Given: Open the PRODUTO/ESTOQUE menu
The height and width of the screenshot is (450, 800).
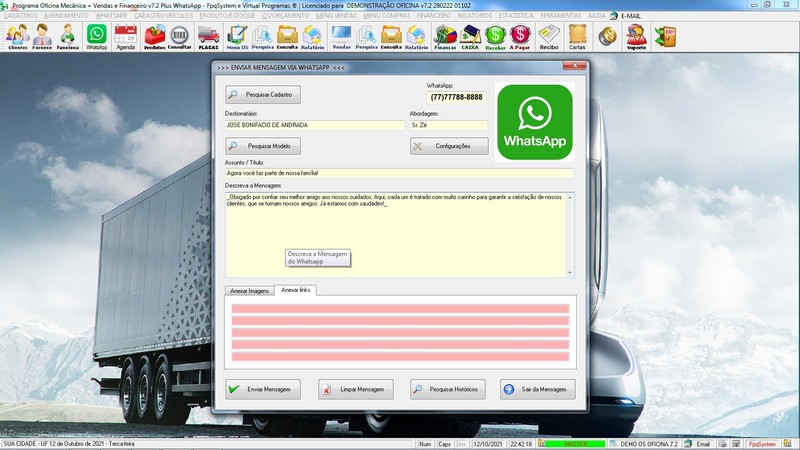Looking at the screenshot, I should 227,16.
